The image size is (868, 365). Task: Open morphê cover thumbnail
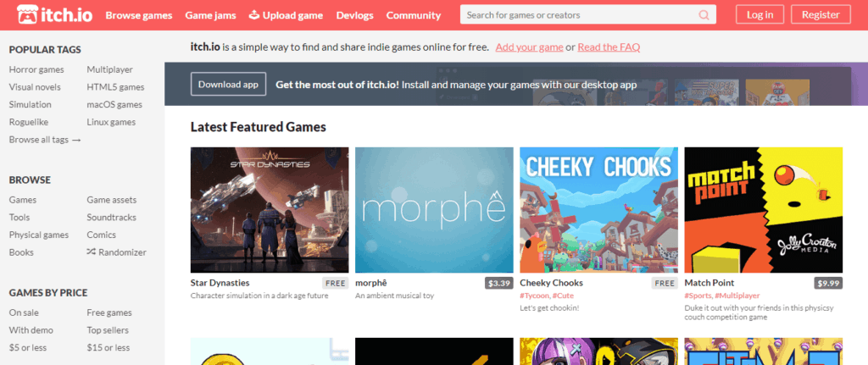pyautogui.click(x=435, y=210)
